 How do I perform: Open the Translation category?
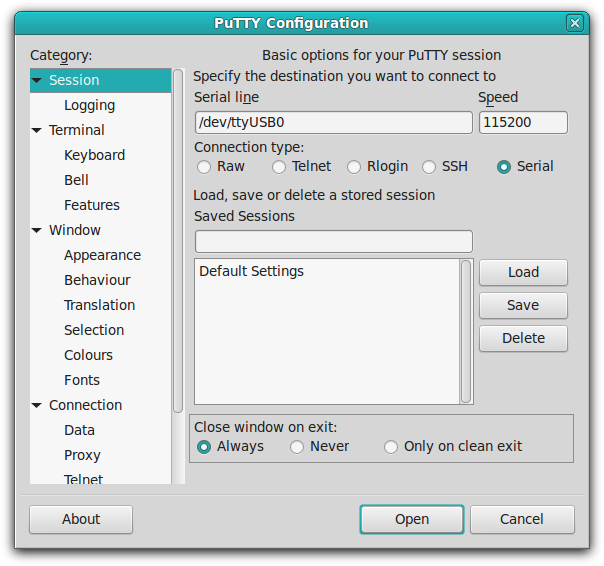coord(101,305)
